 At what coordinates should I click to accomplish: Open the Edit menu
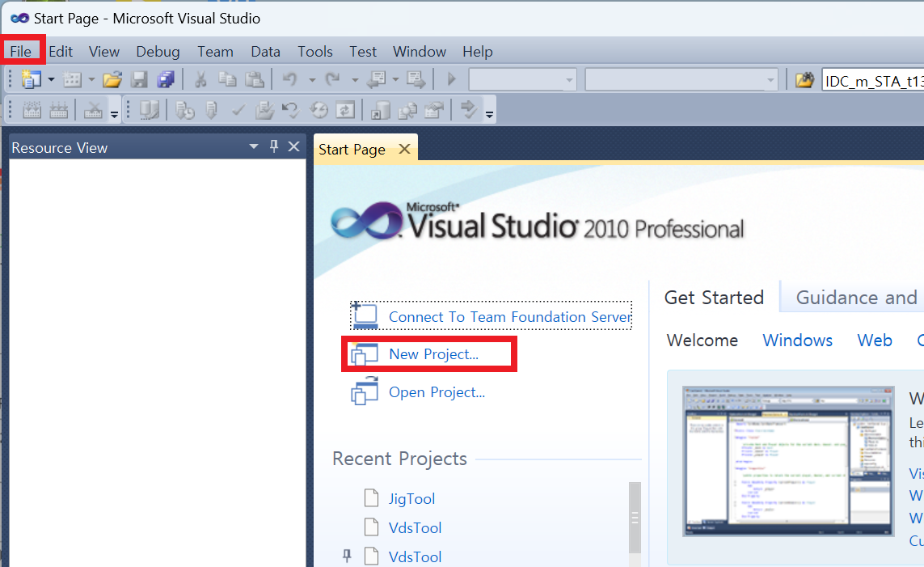point(61,52)
